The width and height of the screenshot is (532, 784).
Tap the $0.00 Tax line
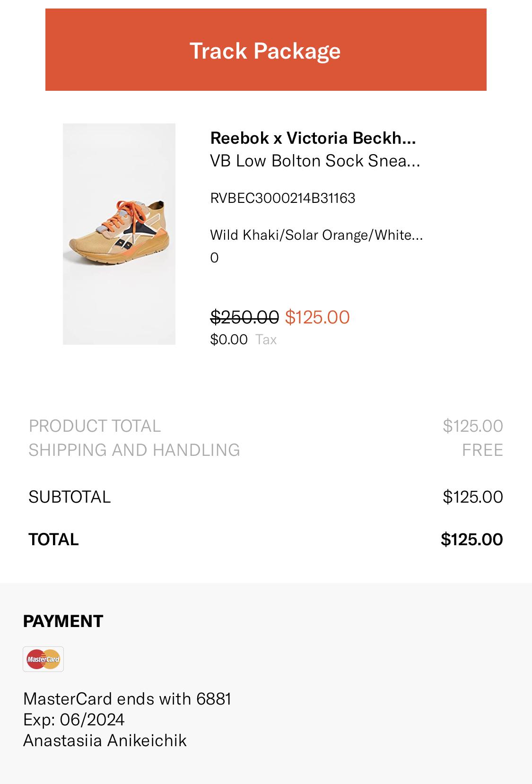click(244, 340)
